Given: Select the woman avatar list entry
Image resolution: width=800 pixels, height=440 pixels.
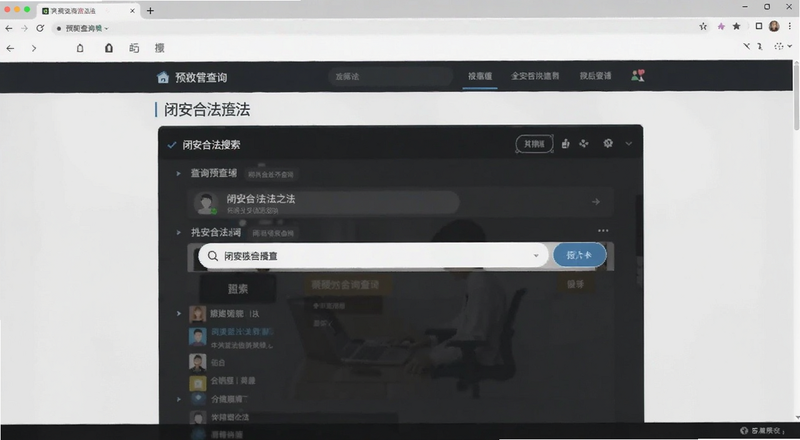Looking at the screenshot, I should tap(224, 314).
